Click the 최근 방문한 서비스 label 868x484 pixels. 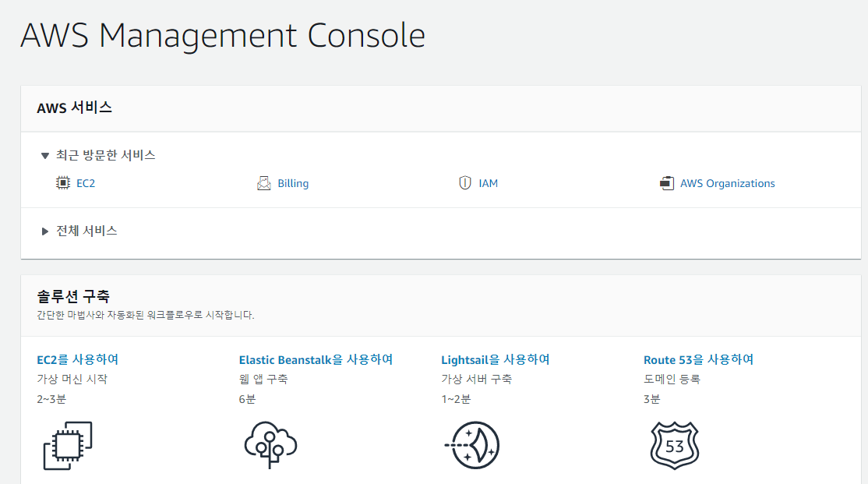105,155
